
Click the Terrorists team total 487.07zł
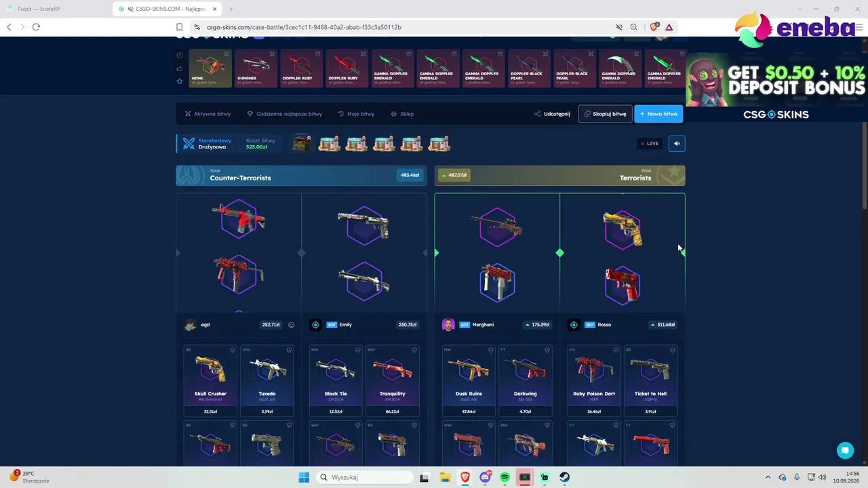454,175
